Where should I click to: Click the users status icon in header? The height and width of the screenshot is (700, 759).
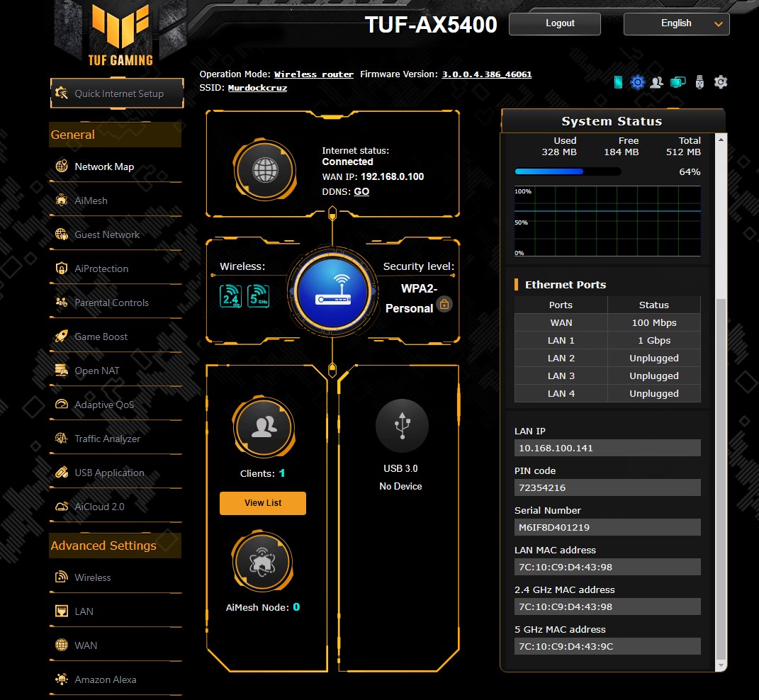tap(657, 81)
